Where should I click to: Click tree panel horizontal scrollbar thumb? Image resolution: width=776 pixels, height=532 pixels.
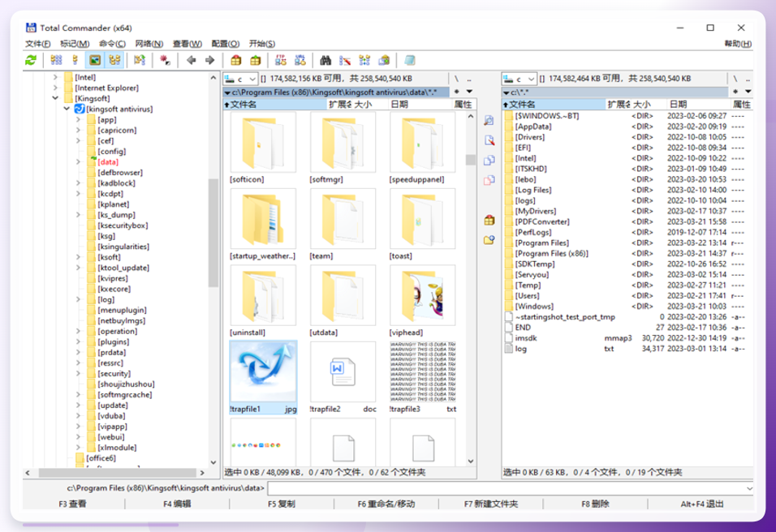coord(116,473)
